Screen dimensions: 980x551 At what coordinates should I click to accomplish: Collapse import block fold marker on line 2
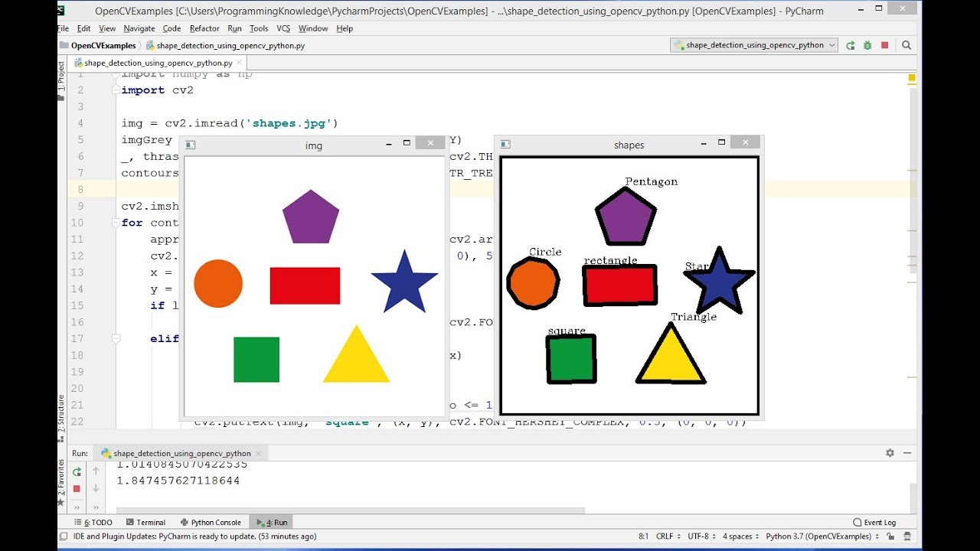116,90
